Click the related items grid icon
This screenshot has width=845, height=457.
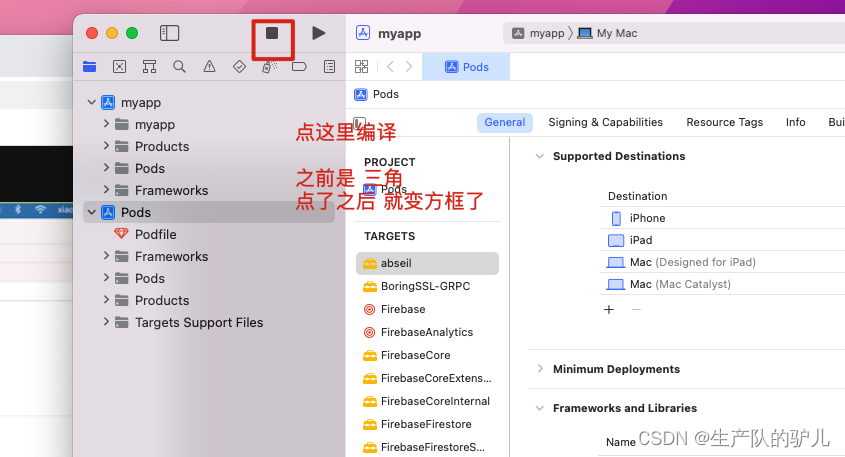click(362, 67)
